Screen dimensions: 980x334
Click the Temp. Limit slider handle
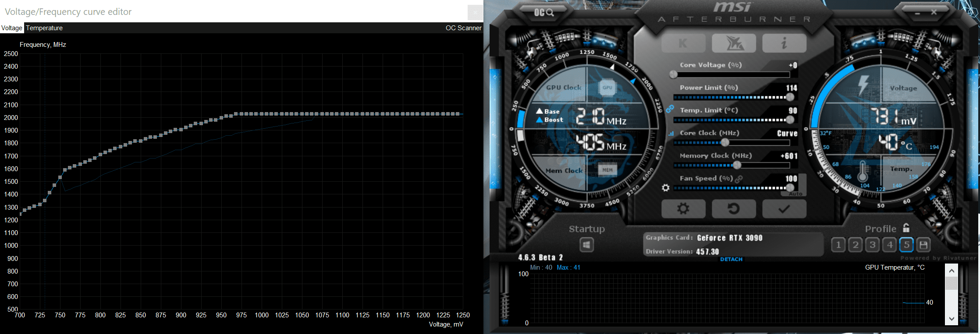[790, 120]
